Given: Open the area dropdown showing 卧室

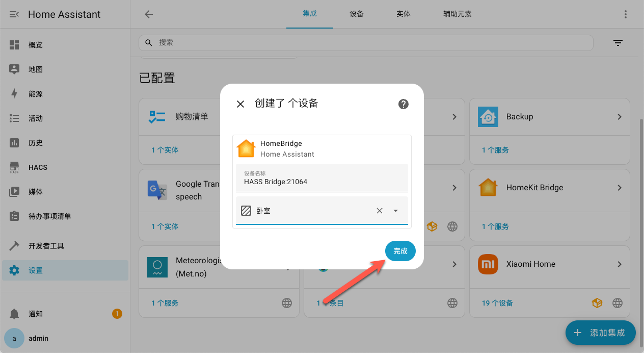Looking at the screenshot, I should pos(396,210).
